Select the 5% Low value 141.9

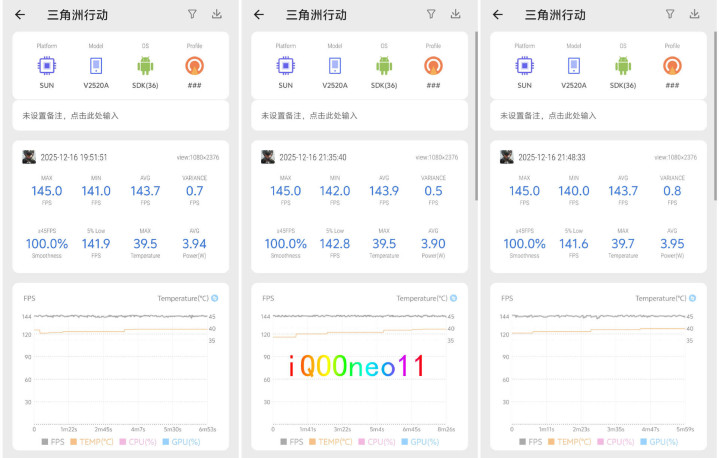pyautogui.click(x=96, y=243)
